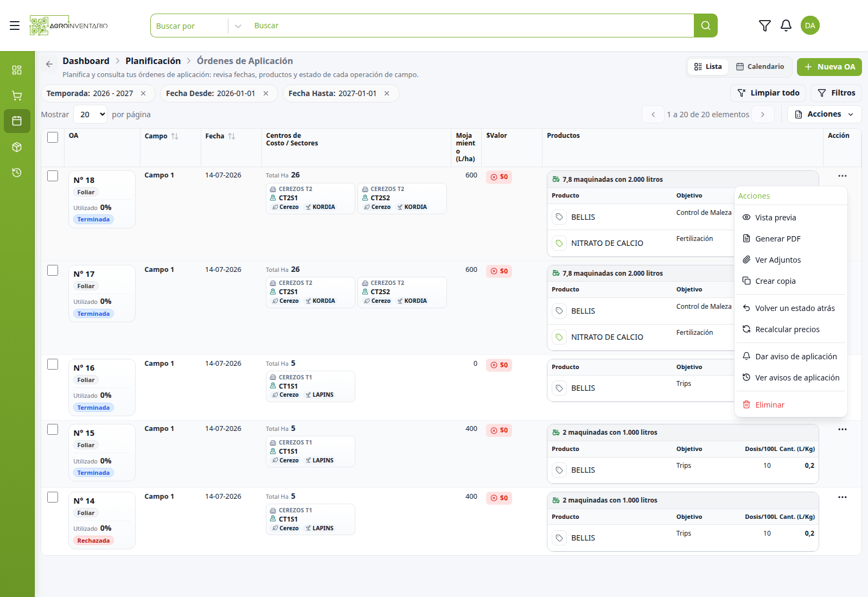Sort by the Campo column
The height and width of the screenshot is (597, 868).
pyautogui.click(x=175, y=136)
